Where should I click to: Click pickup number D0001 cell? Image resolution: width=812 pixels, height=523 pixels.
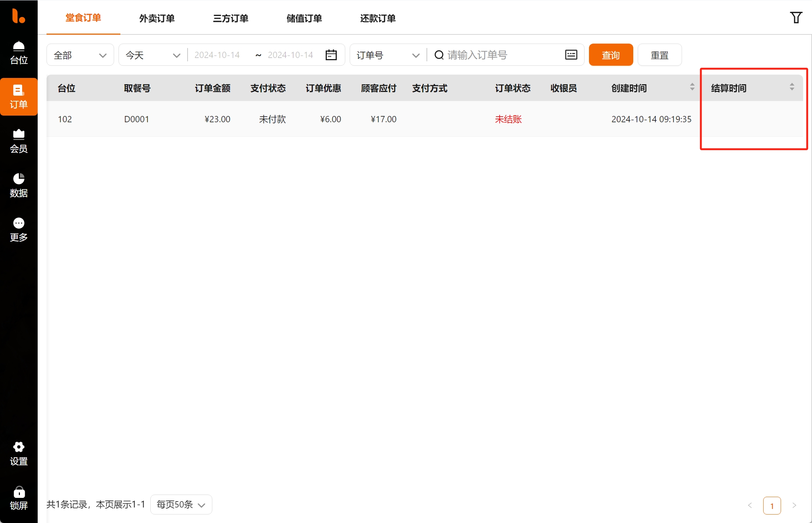136,119
